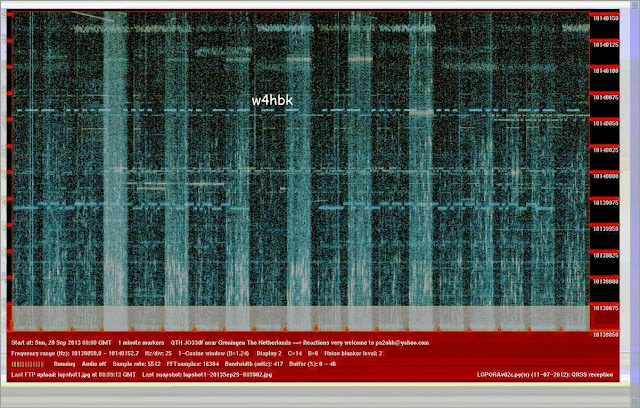
Task: Click the 'Audio off' status text
Action: 94,364
